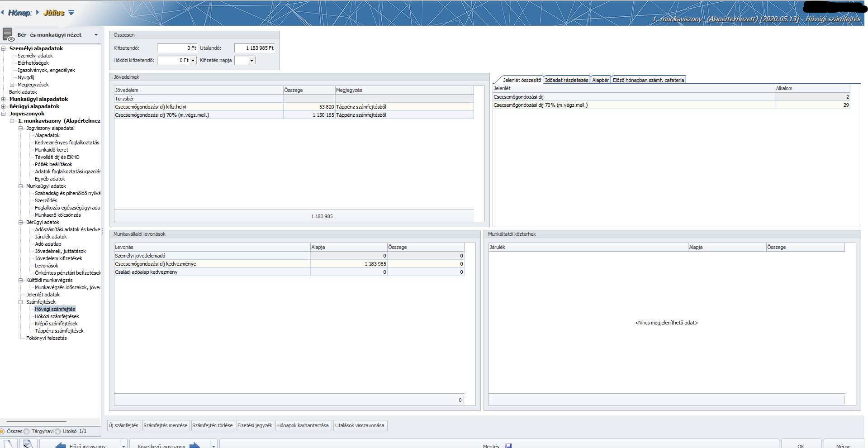Expand the Munkaügyi alapadatok node

pyautogui.click(x=4, y=99)
